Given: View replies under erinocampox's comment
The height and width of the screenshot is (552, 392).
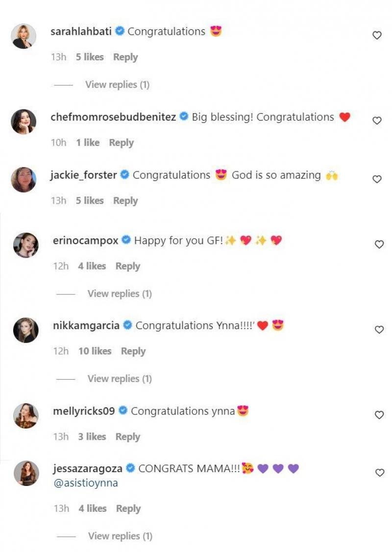Looking at the screenshot, I should [x=120, y=294].
